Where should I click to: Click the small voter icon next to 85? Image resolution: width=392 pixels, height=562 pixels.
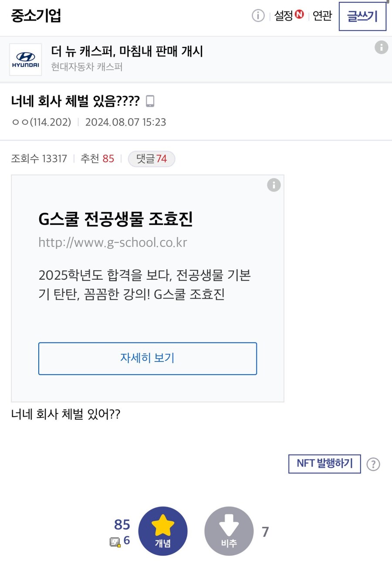(x=115, y=542)
